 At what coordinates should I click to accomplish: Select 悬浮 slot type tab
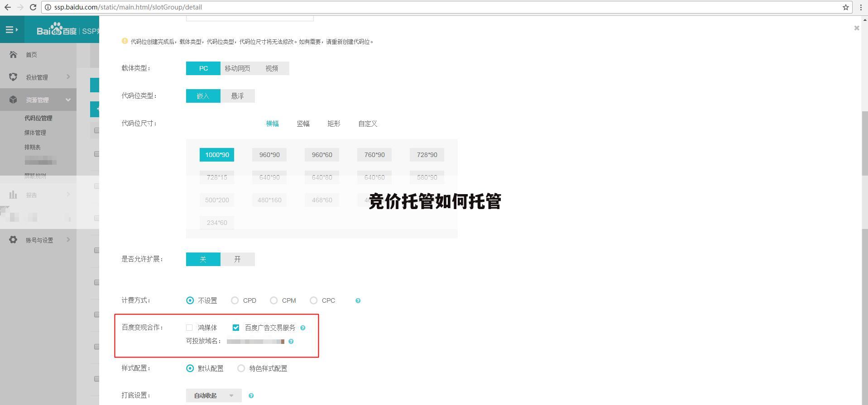pos(237,96)
